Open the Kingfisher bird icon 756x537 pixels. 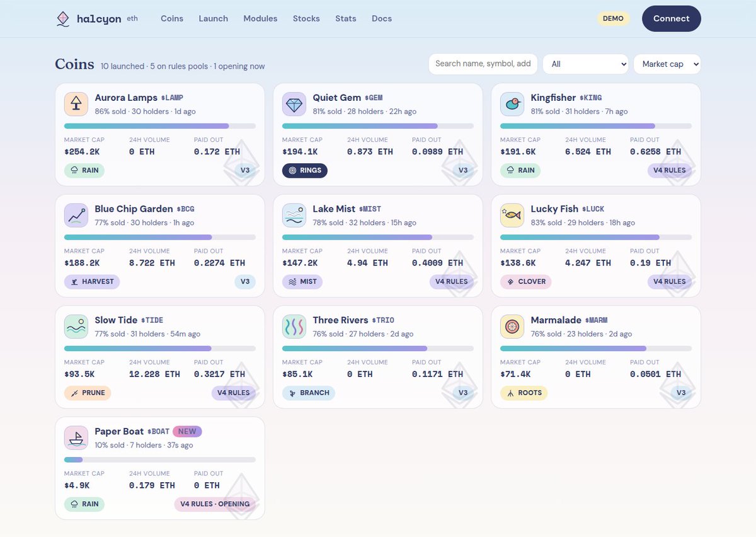(512, 104)
